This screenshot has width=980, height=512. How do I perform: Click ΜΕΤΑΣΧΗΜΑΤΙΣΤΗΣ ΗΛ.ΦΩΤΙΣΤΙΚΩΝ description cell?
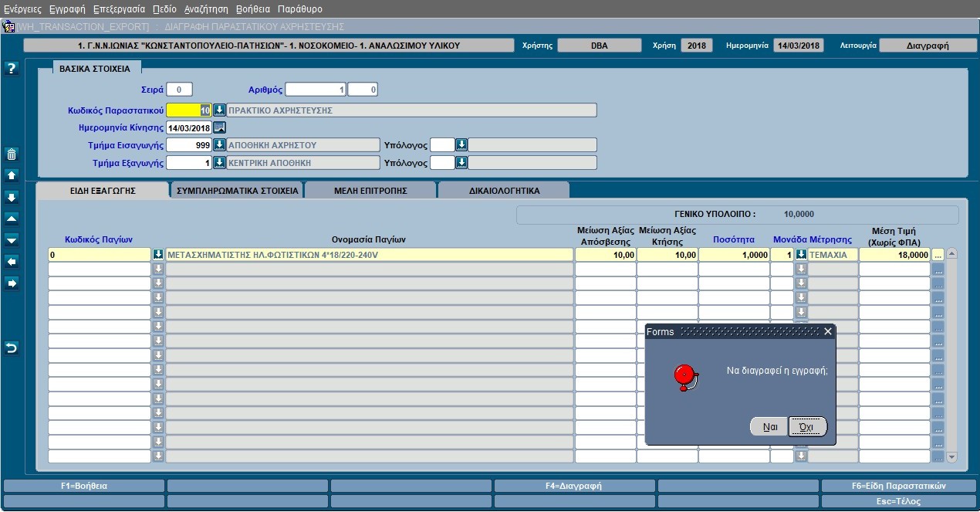click(370, 254)
